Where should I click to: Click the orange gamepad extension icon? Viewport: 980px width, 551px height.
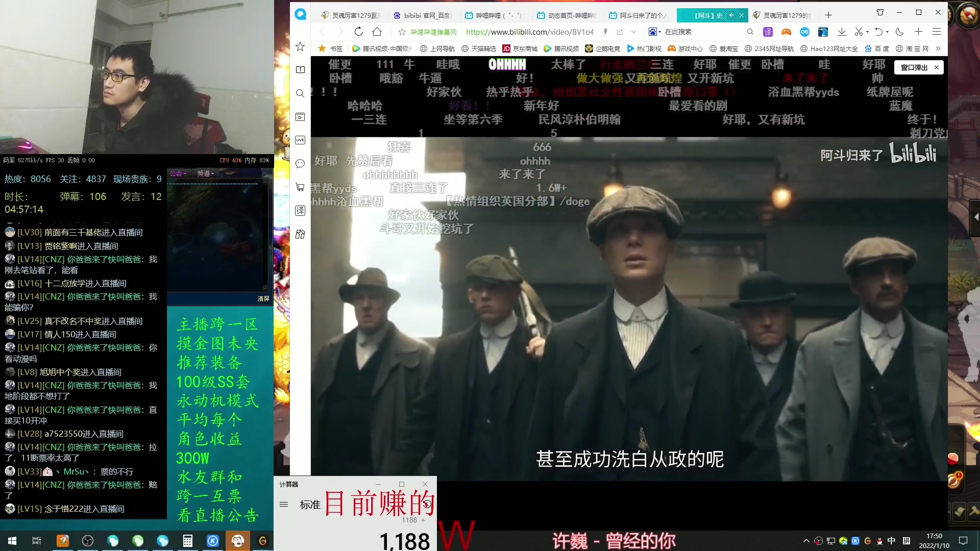[x=786, y=32]
